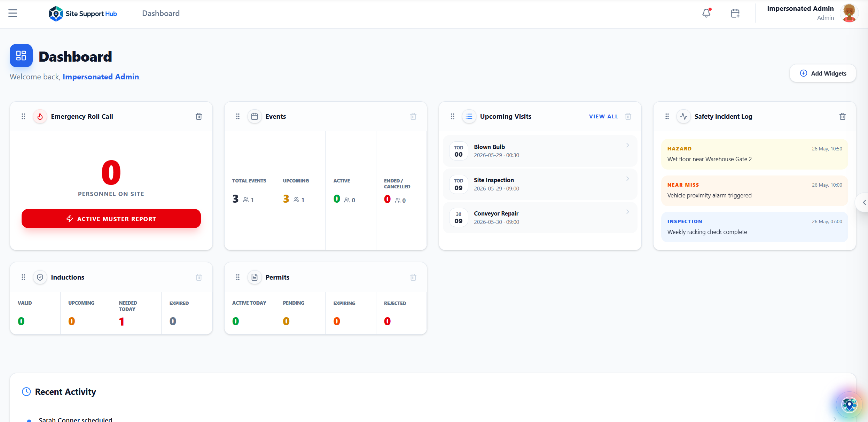Click the Dashboard breadcrumb in header
Screen dimensions: 868x422
[x=161, y=13]
